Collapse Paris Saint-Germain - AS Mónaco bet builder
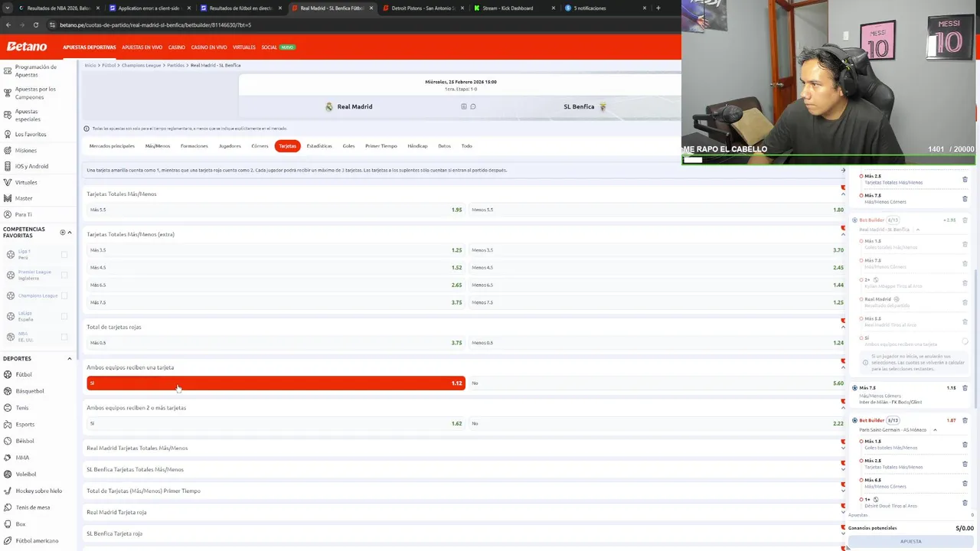The height and width of the screenshot is (551, 980). (935, 430)
